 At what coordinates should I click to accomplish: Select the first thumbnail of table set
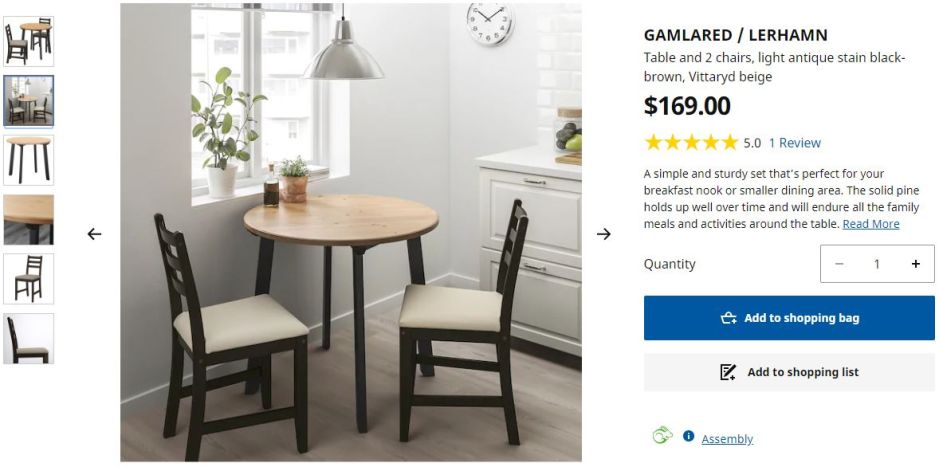tap(29, 41)
